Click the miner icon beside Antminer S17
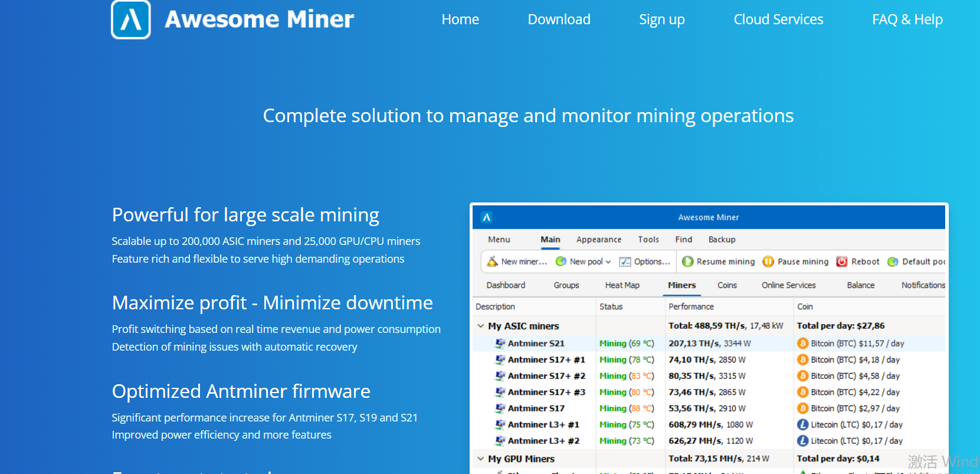Screen dimensions: 980x474 (x=500, y=408)
